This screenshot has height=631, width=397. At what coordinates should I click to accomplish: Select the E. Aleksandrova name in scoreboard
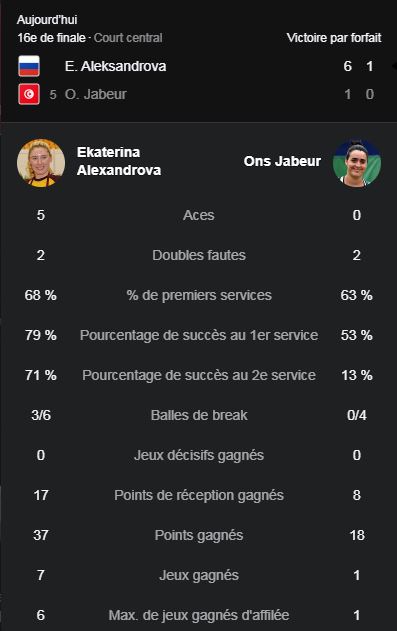(115, 66)
